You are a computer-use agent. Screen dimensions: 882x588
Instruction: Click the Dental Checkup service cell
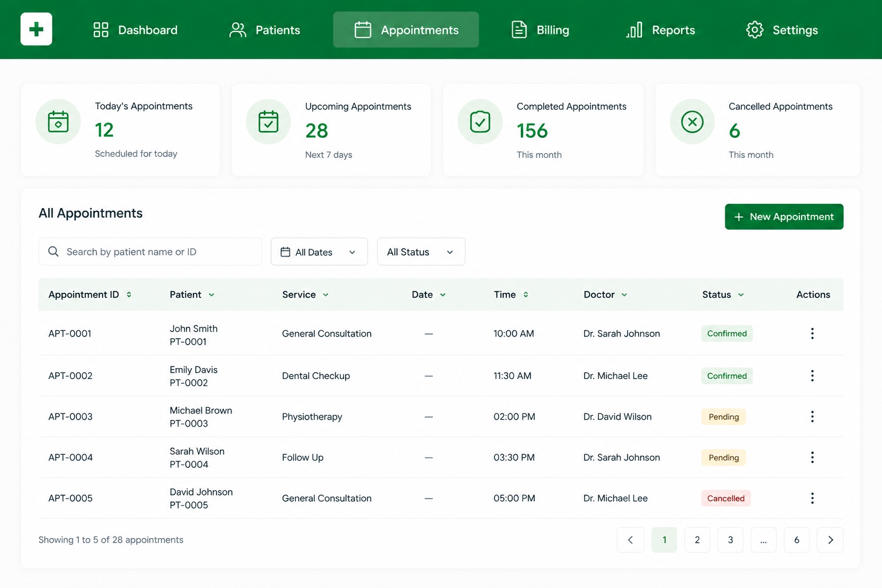coord(316,376)
